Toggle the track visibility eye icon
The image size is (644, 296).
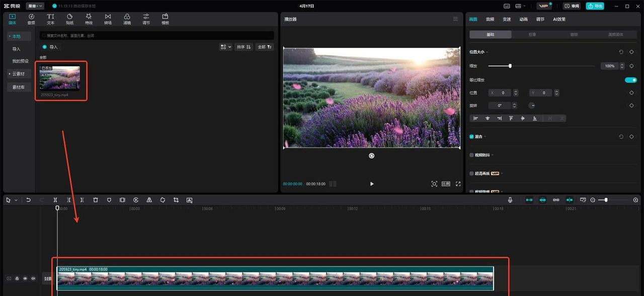25,278
